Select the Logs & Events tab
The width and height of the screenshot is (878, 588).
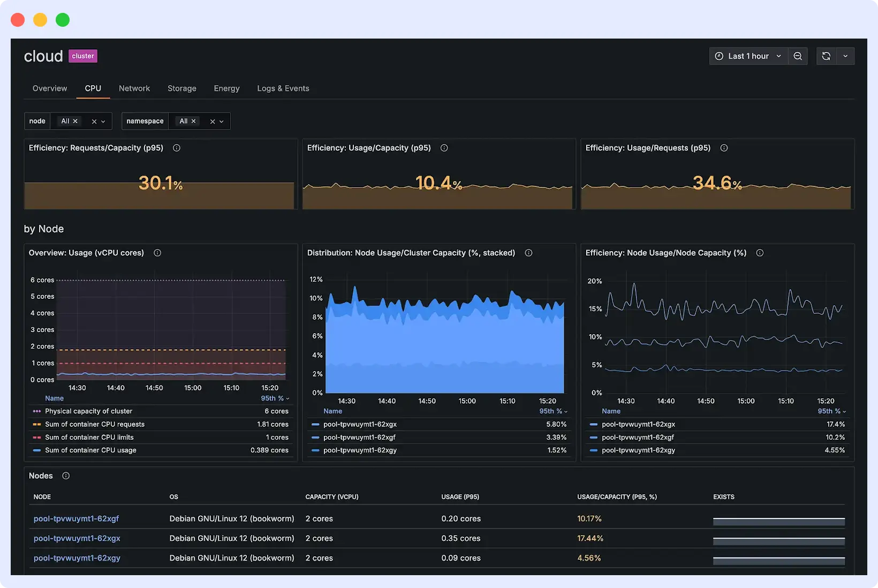coord(283,88)
